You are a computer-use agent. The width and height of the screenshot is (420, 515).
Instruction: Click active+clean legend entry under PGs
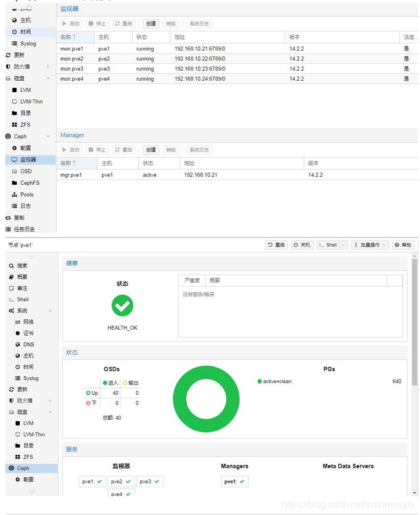[275, 381]
